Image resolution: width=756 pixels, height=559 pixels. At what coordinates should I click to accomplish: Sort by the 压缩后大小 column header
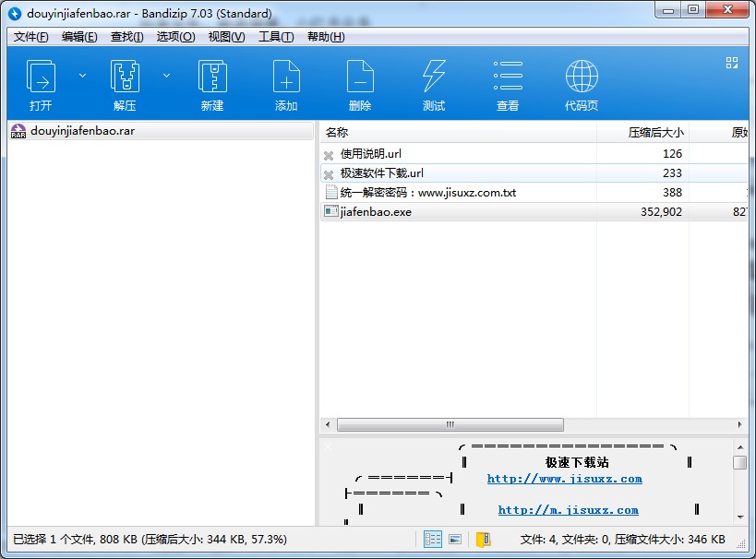642,133
